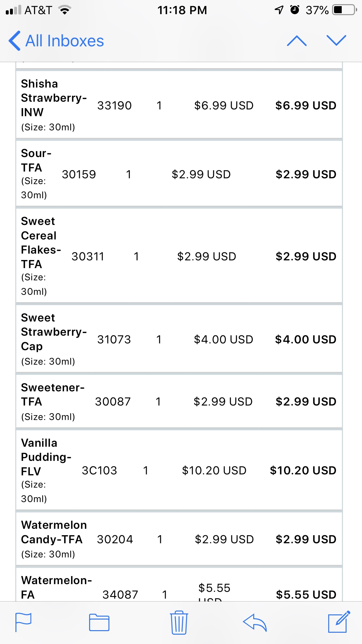The width and height of the screenshot is (362, 644).
Task: Tap SKU 30159 in the Sour-TFA row
Action: 79,174
